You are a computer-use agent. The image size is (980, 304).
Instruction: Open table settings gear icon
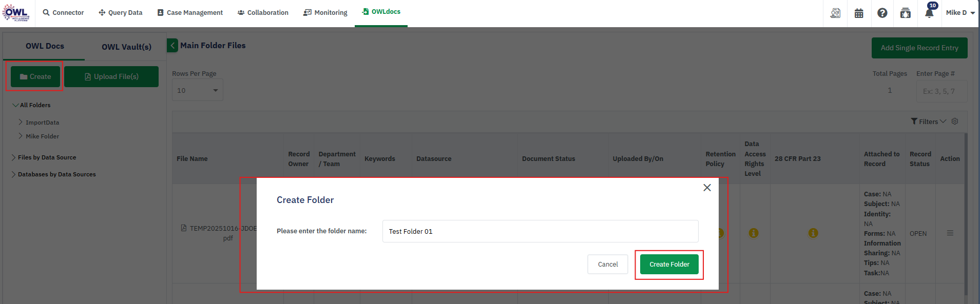click(955, 121)
